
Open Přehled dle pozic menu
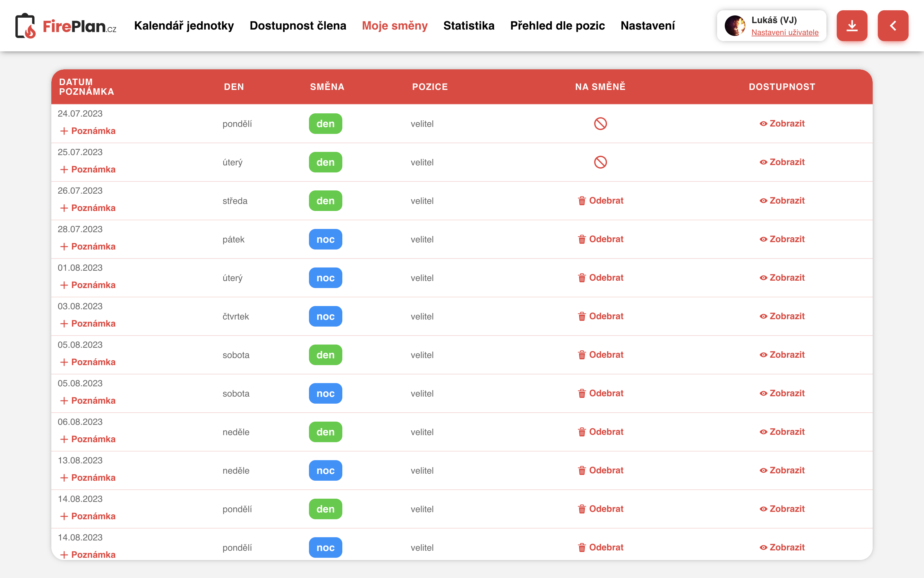(x=557, y=26)
